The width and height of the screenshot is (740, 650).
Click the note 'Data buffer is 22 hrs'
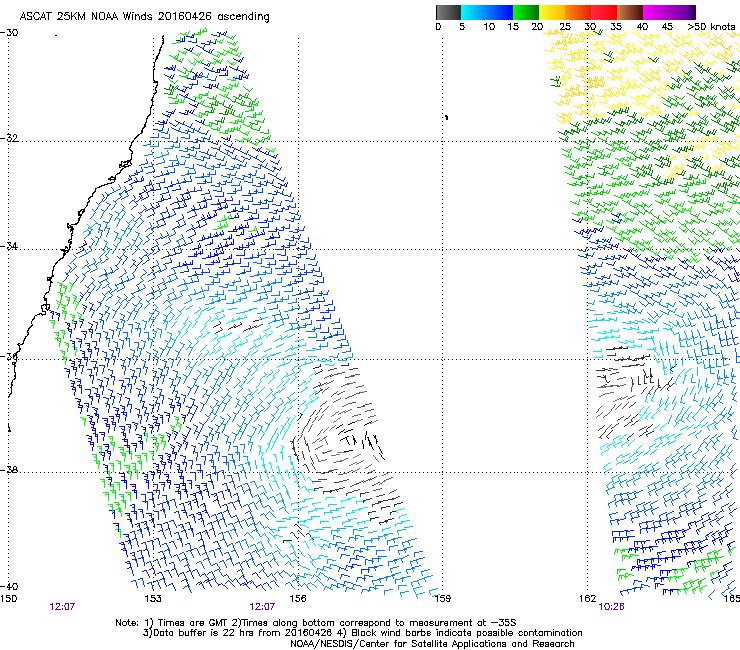(203, 633)
